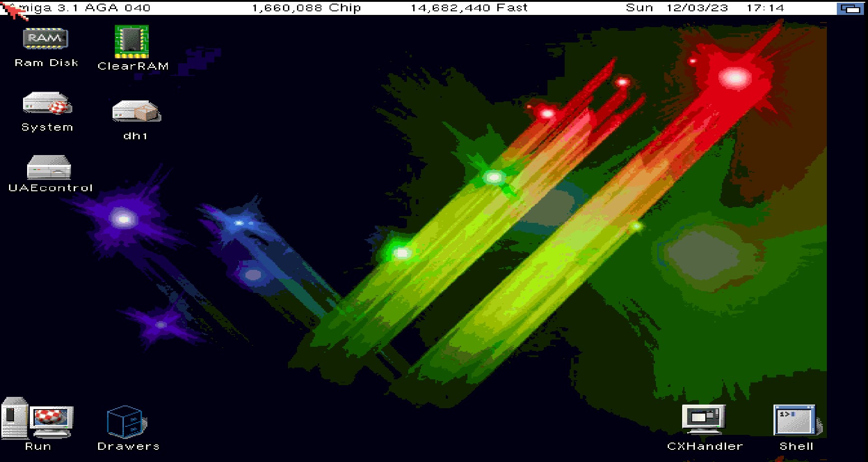Click the screen depth gadget
This screenshot has width=868, height=462.
click(850, 8)
